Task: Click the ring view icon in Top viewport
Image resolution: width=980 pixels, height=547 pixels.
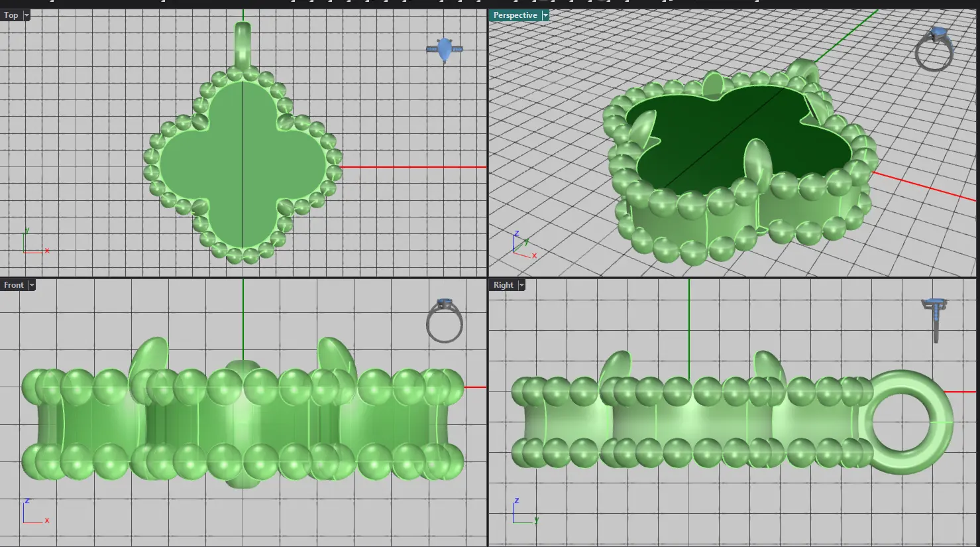Action: pyautogui.click(x=445, y=50)
